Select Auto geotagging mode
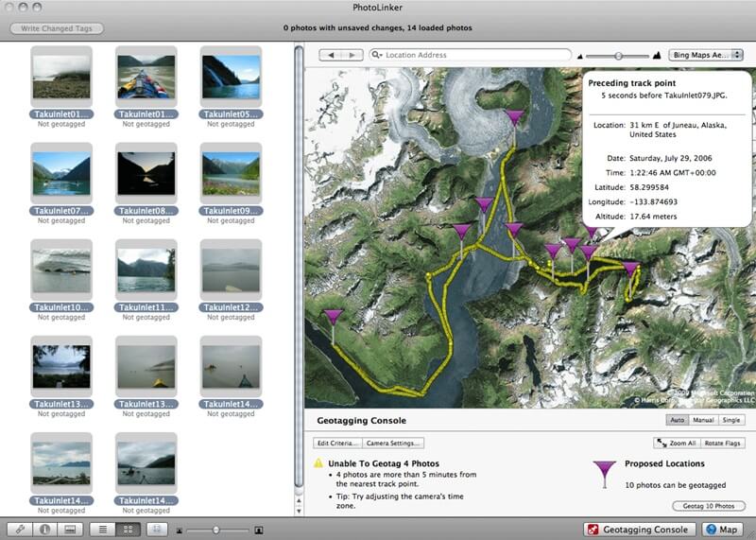The height and width of the screenshot is (540, 756). click(678, 420)
